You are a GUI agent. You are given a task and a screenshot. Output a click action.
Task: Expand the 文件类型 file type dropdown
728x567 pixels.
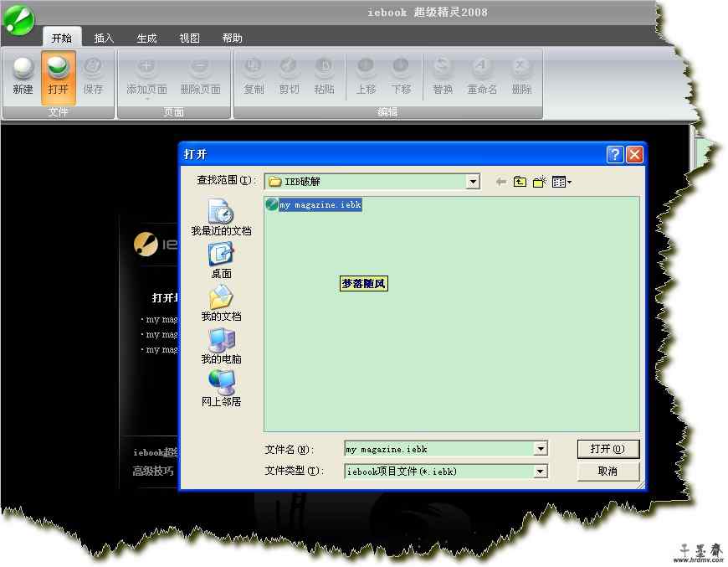point(540,472)
